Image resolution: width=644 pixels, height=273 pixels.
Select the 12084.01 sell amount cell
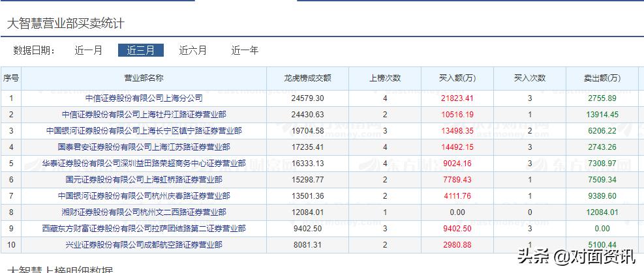click(x=602, y=212)
